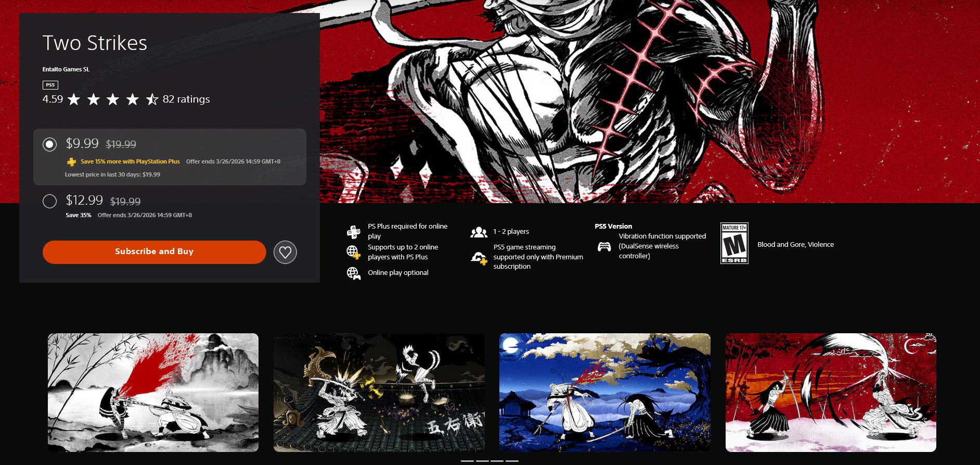The width and height of the screenshot is (980, 465).
Task: Click the PS5 game streaming cloud icon
Action: click(479, 257)
